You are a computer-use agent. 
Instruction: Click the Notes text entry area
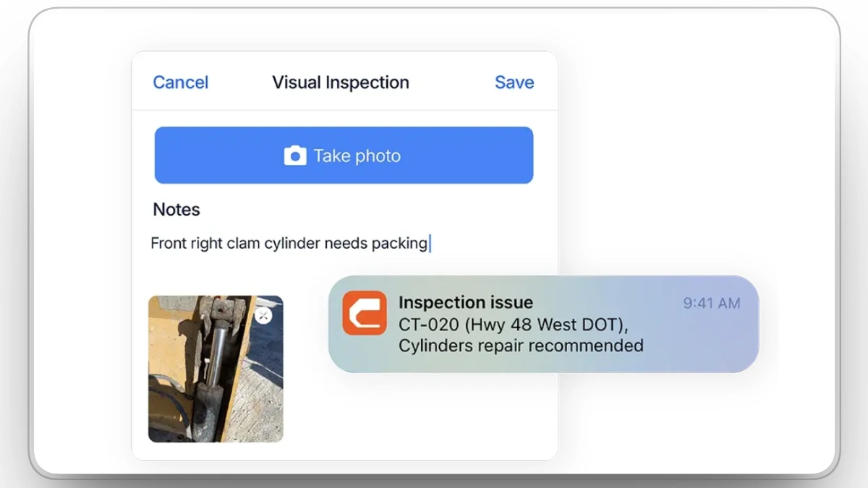[289, 243]
